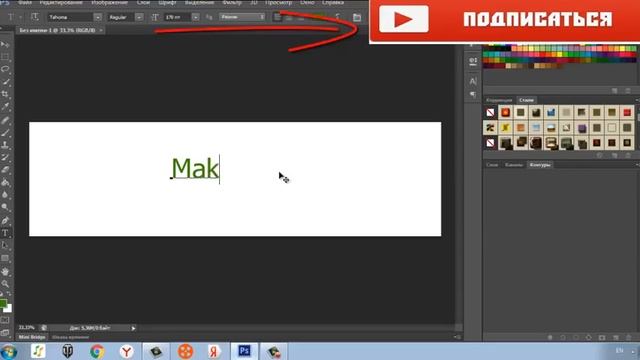This screenshot has width=640, height=360.
Task: Open the character panel toggle icon
Action: point(357,17)
